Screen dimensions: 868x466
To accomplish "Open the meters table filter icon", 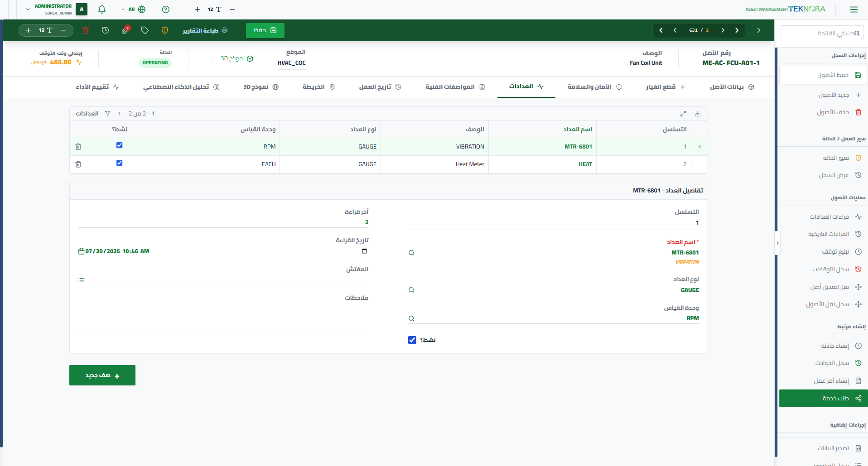I will tap(108, 114).
